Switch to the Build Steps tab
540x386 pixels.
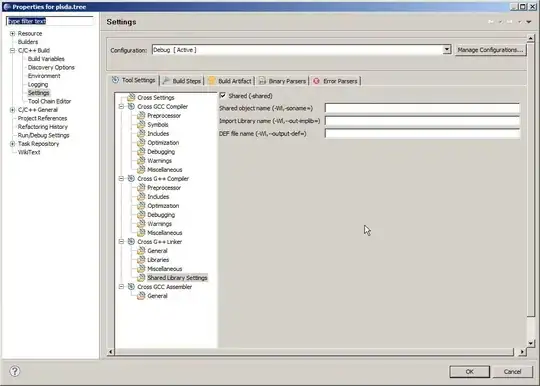(x=182, y=81)
